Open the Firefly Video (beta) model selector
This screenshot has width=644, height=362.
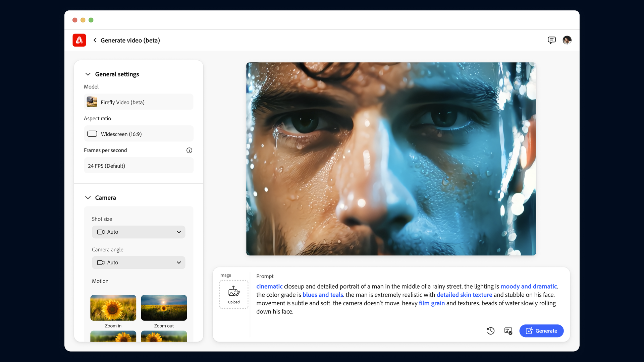pyautogui.click(x=138, y=102)
